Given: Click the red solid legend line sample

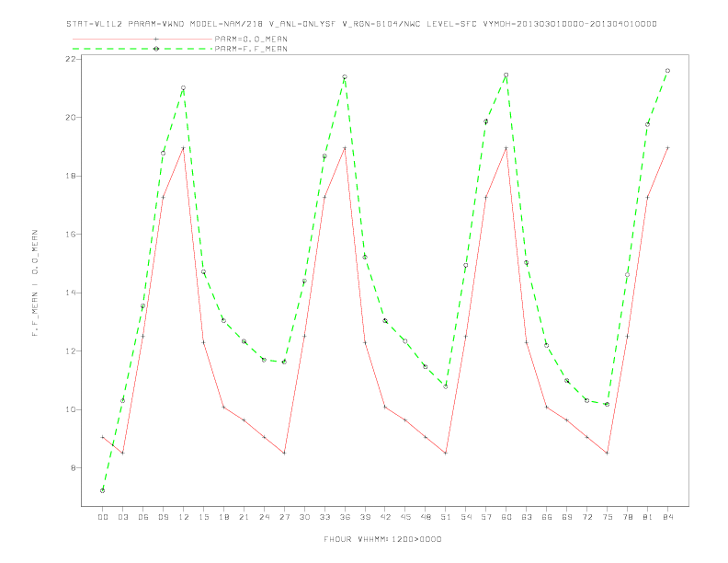Looking at the screenshot, I should click(142, 39).
